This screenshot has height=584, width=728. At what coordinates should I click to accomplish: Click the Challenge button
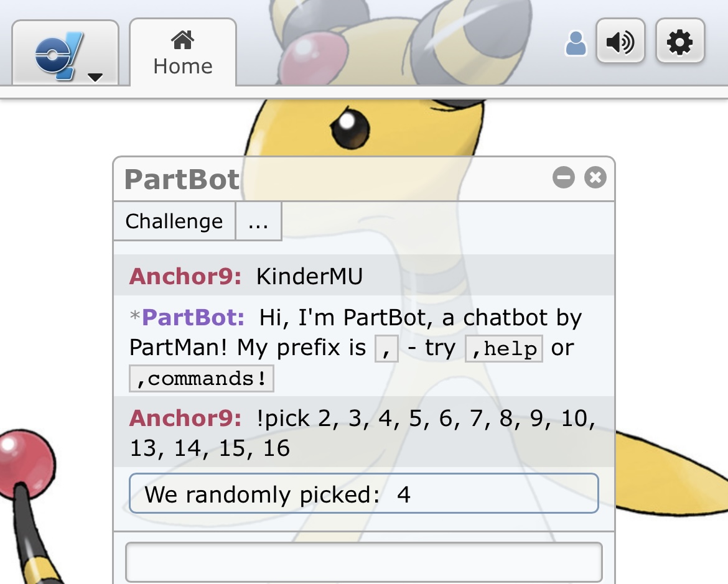[x=174, y=221]
